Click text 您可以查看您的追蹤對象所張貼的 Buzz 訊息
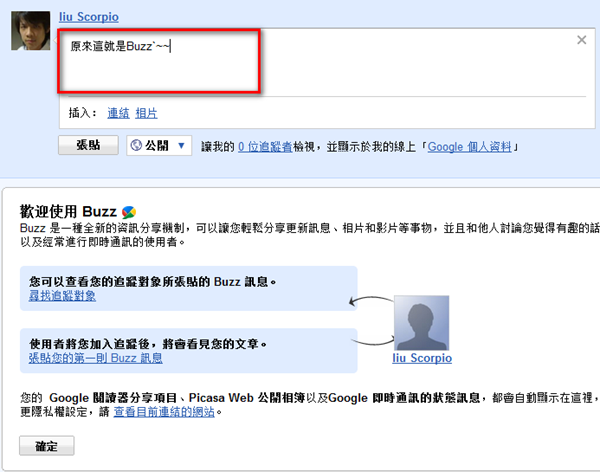Screen dimensions: 600x472 [150, 282]
